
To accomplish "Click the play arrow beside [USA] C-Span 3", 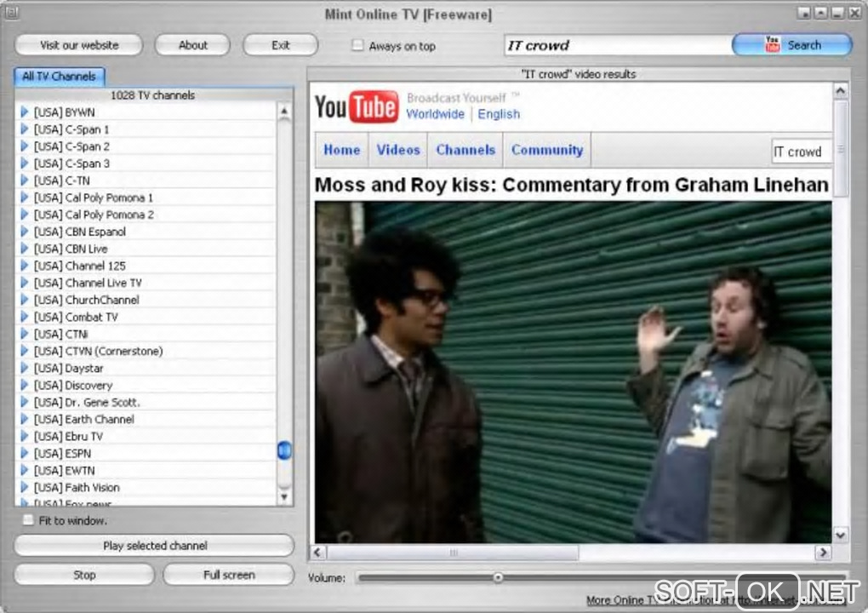I will tap(24, 163).
